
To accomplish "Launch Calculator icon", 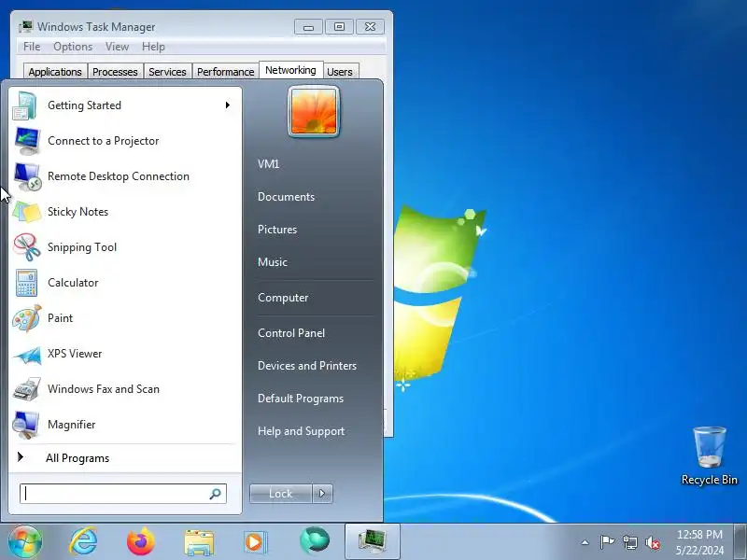I will click(27, 283).
